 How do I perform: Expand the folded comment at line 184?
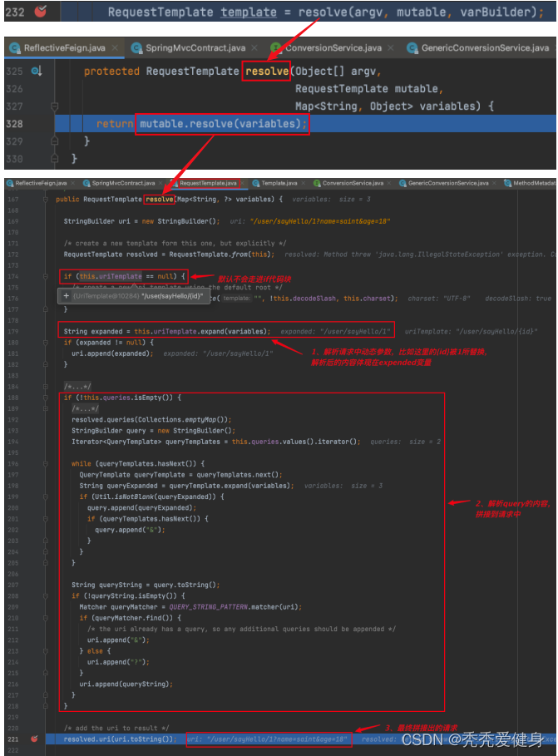tap(46, 387)
